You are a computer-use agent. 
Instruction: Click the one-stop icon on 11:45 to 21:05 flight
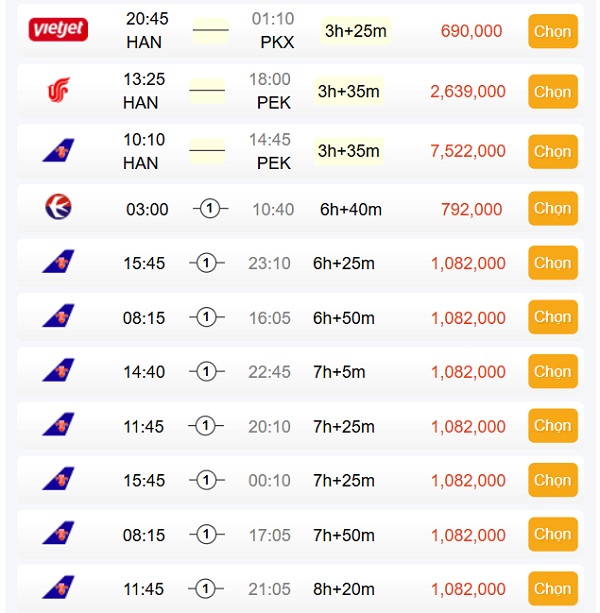pos(206,588)
